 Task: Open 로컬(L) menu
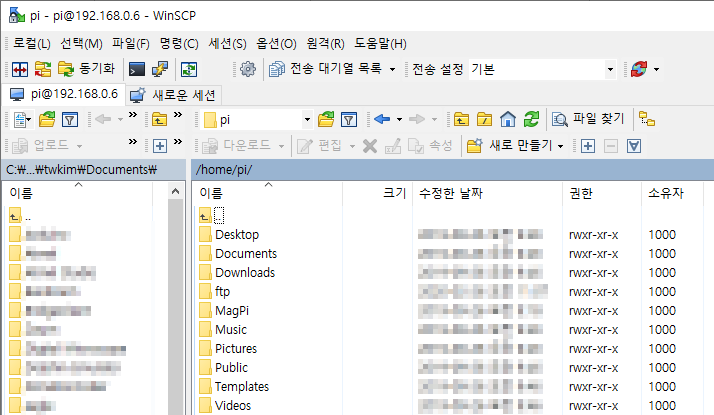click(32, 44)
